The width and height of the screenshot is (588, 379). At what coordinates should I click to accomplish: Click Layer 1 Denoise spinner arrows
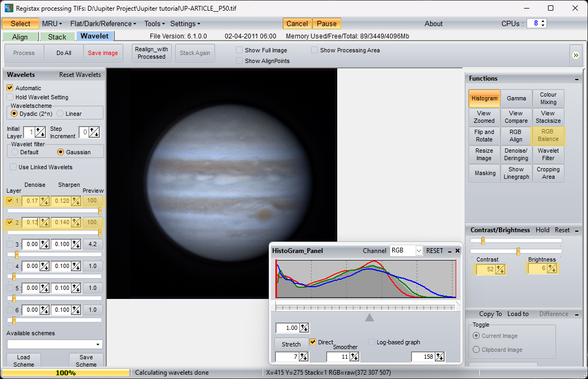coord(45,201)
